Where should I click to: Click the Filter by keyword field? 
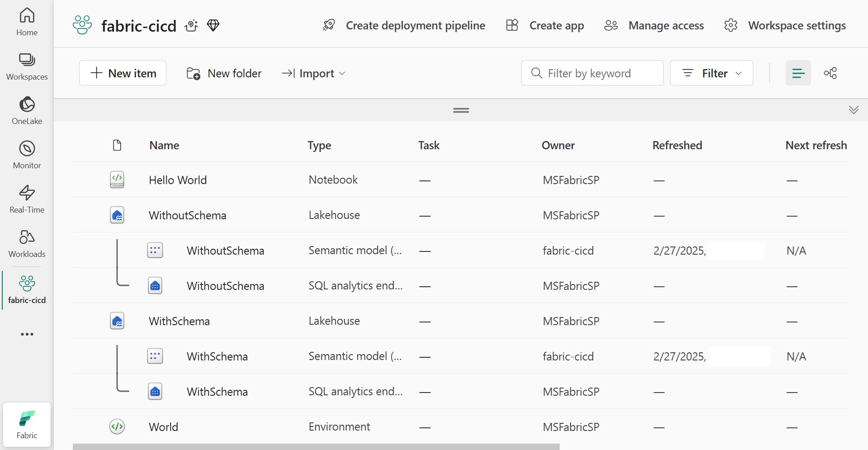[592, 73]
